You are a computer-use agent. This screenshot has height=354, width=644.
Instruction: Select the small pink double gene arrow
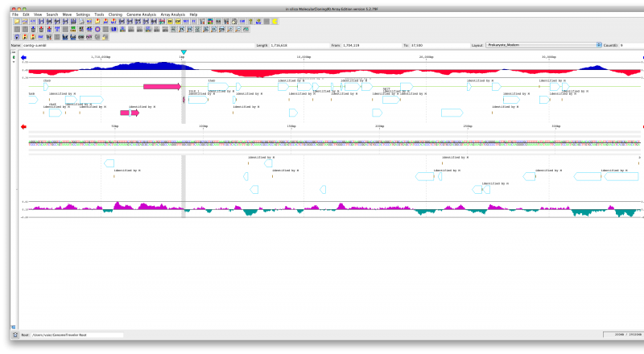point(130,113)
